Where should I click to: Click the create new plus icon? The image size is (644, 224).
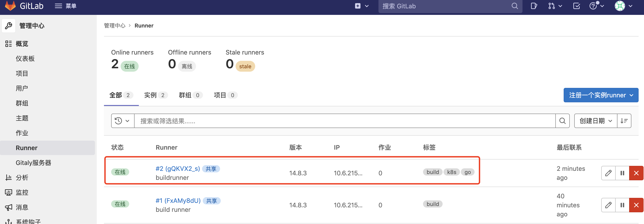click(358, 6)
